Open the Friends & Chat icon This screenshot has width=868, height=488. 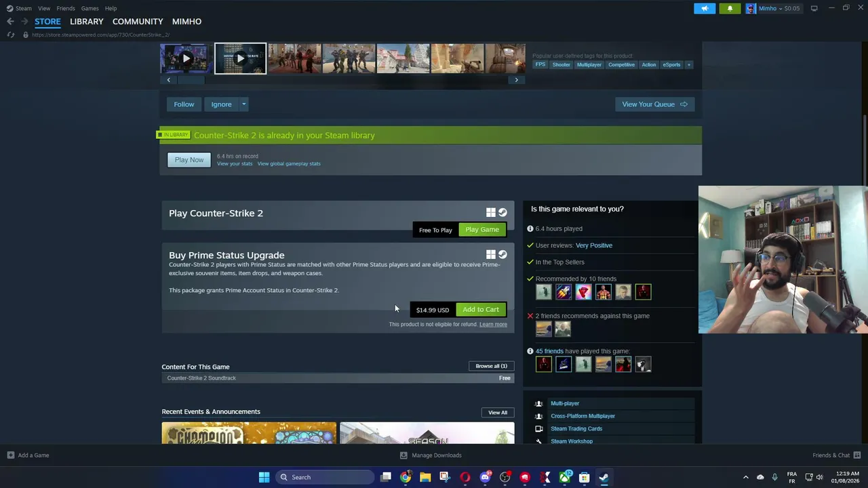857,455
